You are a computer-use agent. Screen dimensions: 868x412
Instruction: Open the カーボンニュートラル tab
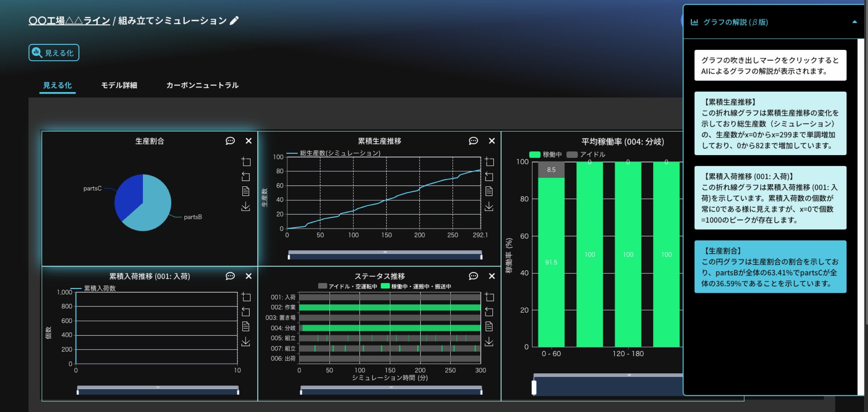(x=202, y=85)
